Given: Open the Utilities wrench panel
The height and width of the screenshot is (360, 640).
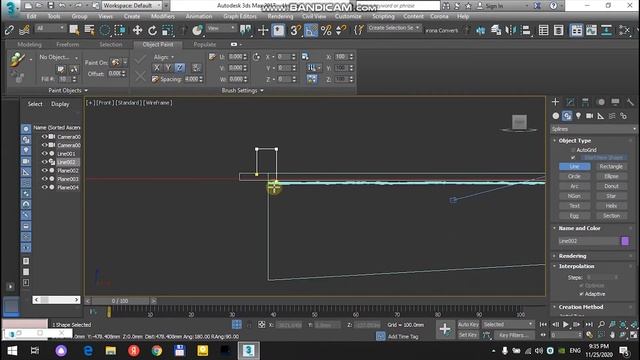Looking at the screenshot, I should pyautogui.click(x=630, y=102).
